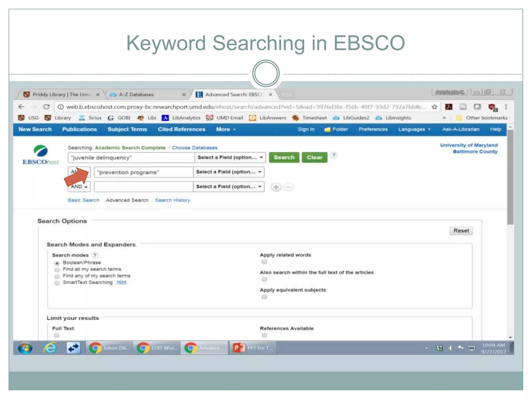The image size is (532, 399).
Task: Open search help question mark icon
Action: click(334, 155)
